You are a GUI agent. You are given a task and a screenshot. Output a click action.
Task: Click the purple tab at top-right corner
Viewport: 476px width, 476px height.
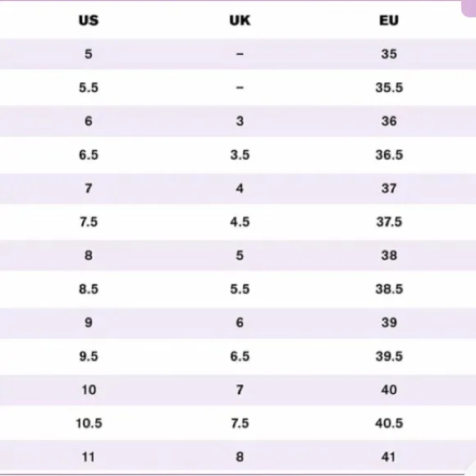[x=469, y=8]
